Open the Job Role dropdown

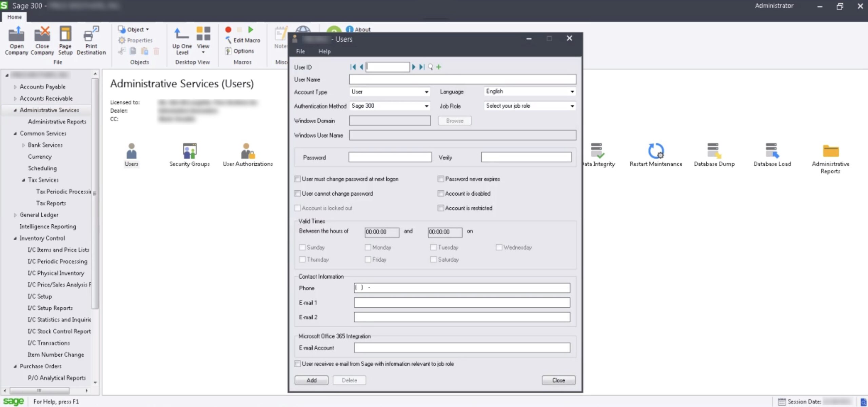pos(572,106)
